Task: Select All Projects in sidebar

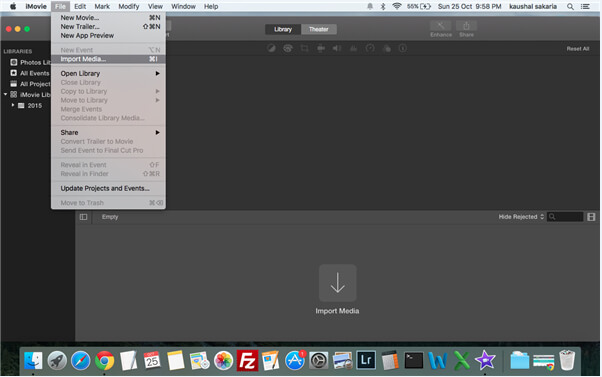Action: [31, 84]
